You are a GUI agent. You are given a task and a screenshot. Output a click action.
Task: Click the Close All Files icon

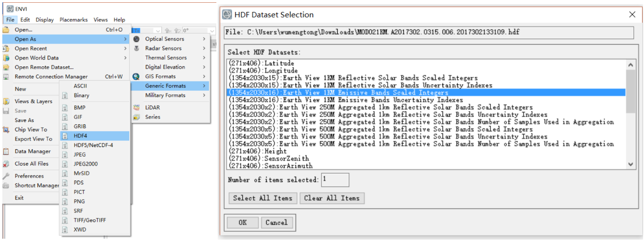click(x=6, y=164)
